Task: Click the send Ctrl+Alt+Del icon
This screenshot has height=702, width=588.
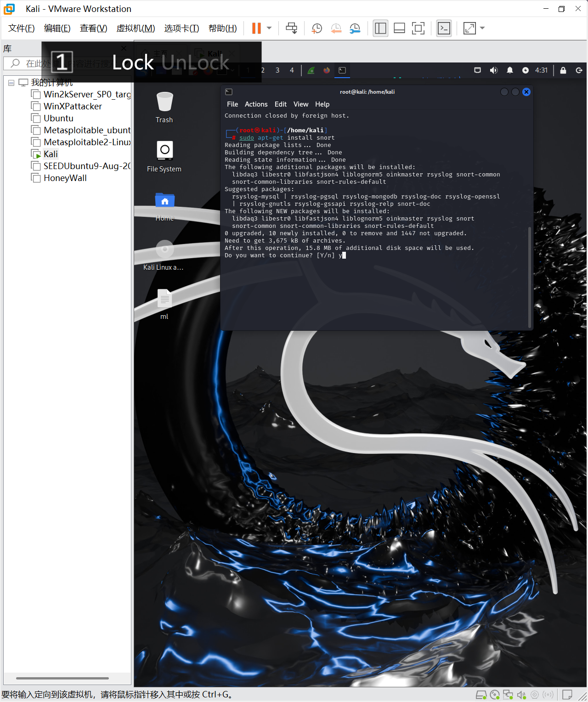Action: tap(291, 28)
